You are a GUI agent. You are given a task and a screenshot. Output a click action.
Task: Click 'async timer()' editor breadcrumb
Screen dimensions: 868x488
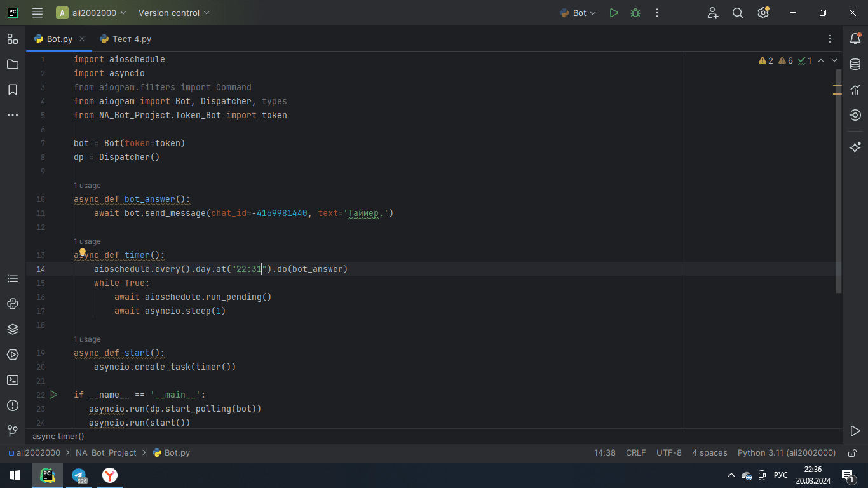[58, 436]
